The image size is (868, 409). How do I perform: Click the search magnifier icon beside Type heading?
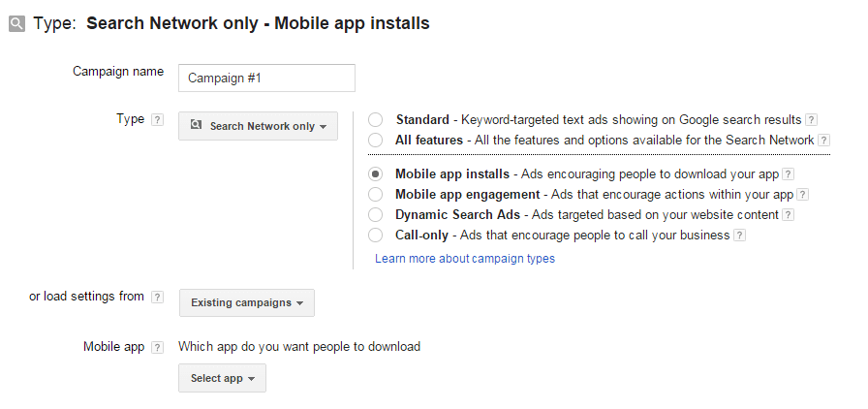click(x=16, y=24)
